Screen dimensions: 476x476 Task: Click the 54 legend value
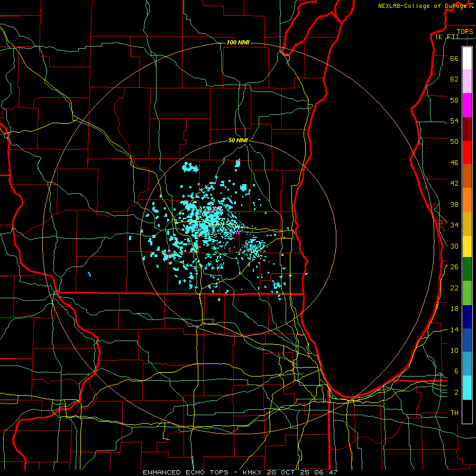454,121
